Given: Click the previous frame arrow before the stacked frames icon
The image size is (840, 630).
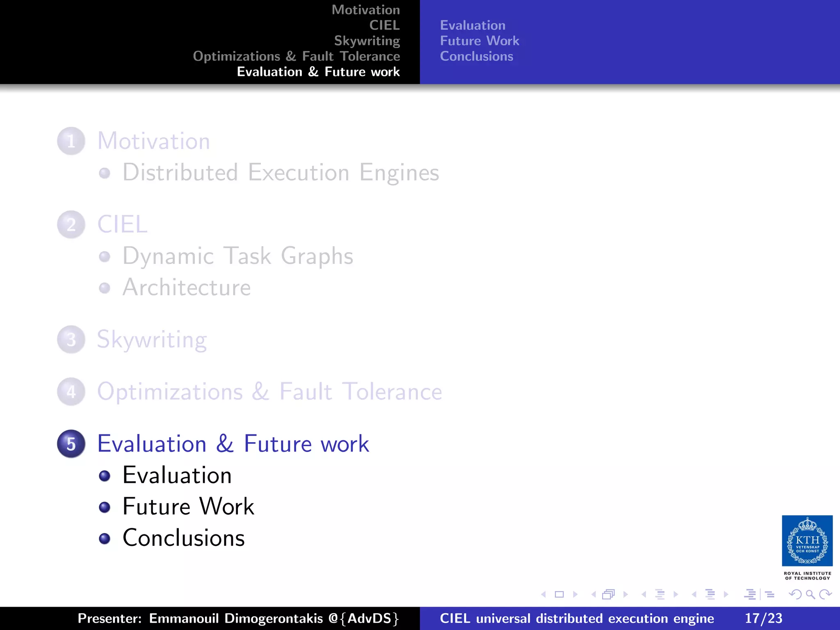Looking at the screenshot, I should click(593, 594).
